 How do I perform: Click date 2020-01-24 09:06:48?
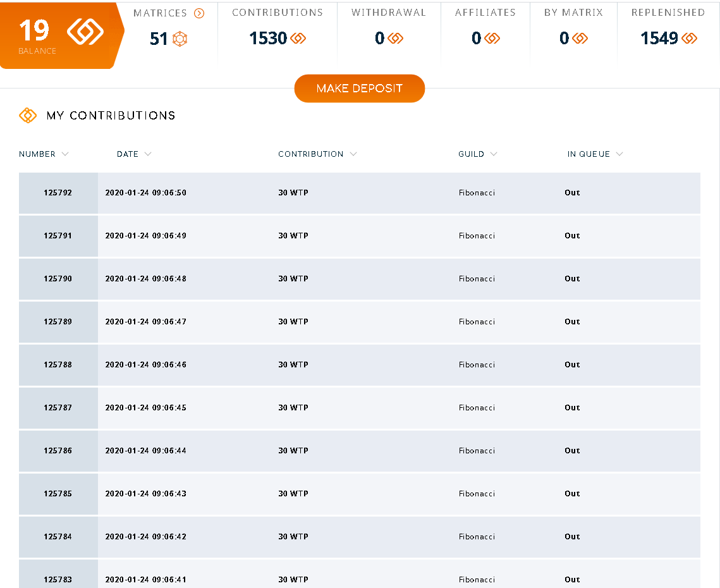click(145, 279)
